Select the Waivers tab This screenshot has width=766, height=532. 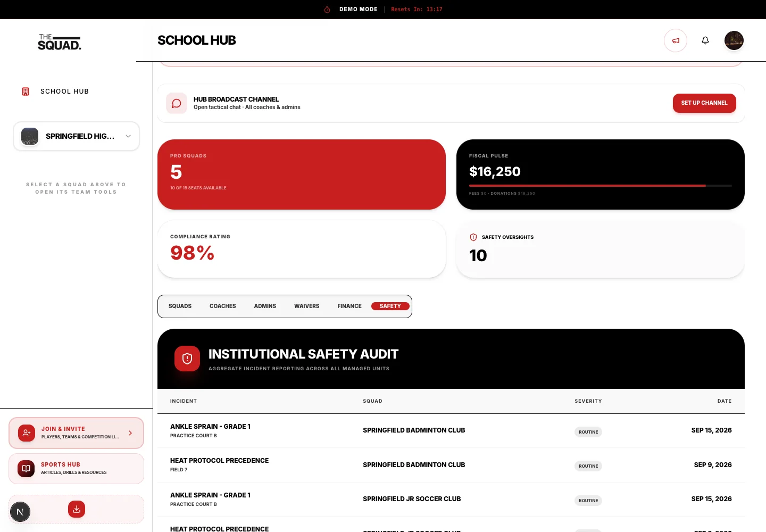(307, 306)
